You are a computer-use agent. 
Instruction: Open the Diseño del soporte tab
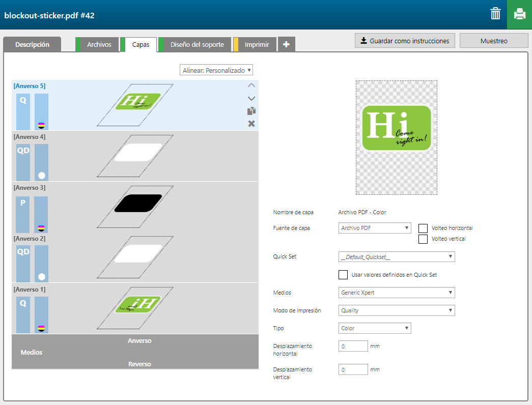pos(197,45)
